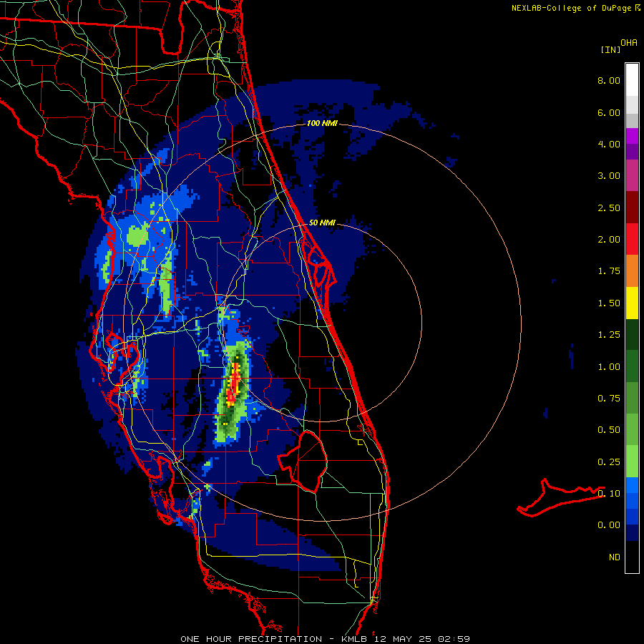The height and width of the screenshot is (644, 644).
Task: Click the 1.50 legend value
Action: point(609,303)
